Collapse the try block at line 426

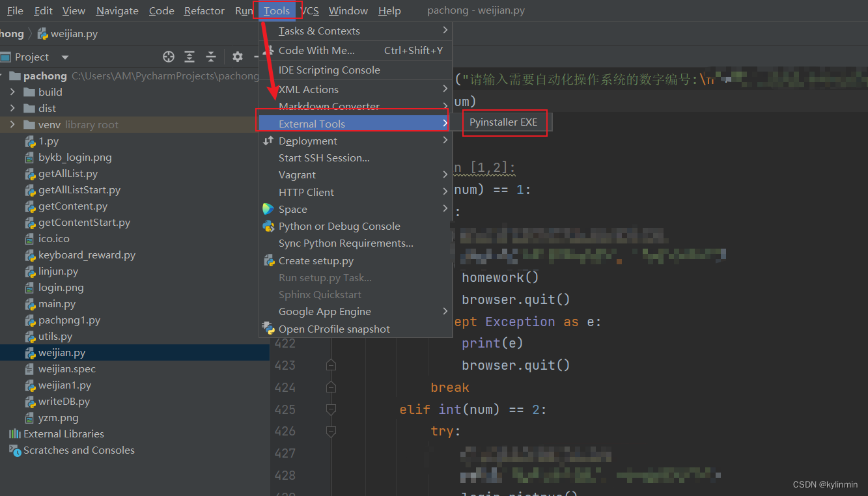(331, 431)
